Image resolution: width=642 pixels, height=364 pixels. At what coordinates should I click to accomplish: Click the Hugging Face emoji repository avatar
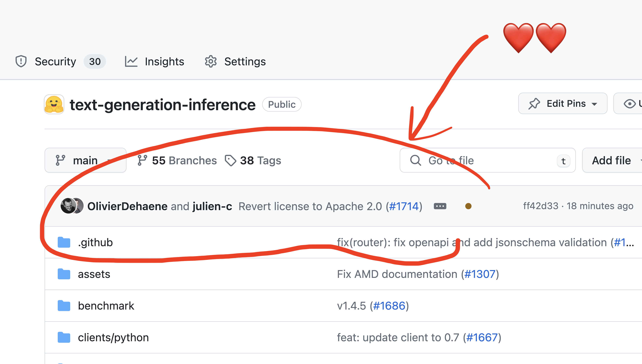[54, 104]
